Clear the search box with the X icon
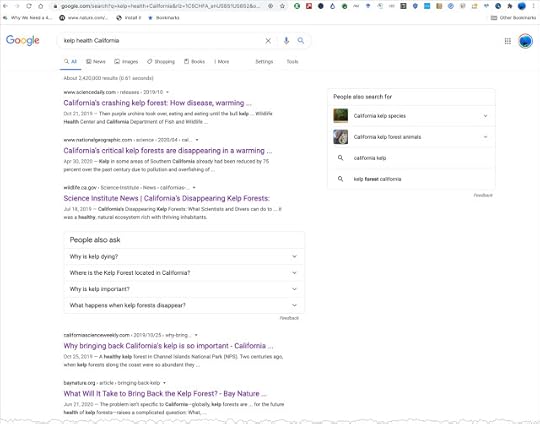540x424 pixels. point(268,41)
